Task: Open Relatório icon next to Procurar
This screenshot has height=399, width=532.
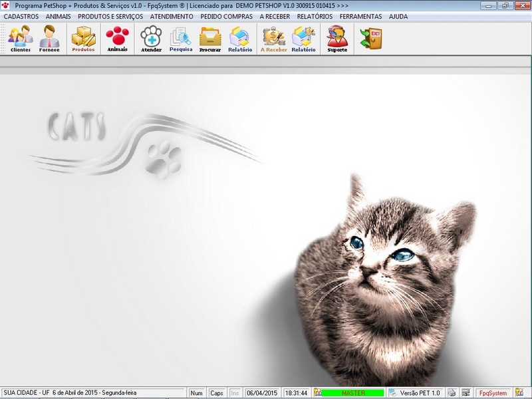Action: coord(240,39)
